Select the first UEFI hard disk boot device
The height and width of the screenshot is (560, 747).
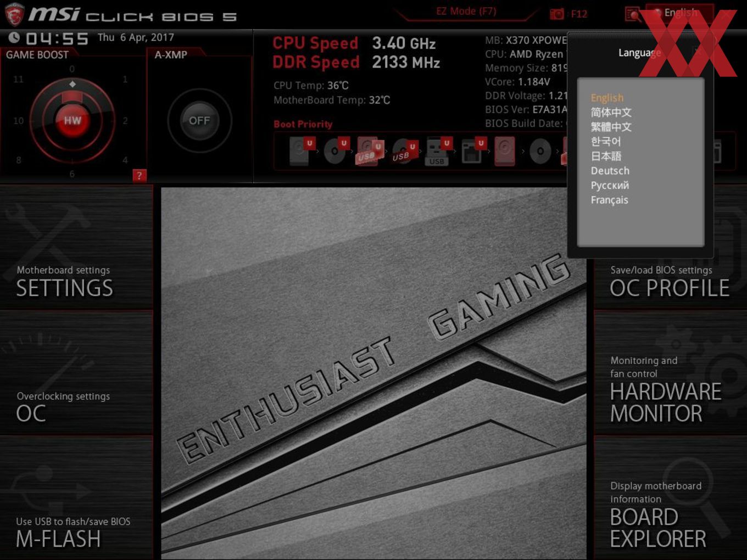pyautogui.click(x=302, y=151)
